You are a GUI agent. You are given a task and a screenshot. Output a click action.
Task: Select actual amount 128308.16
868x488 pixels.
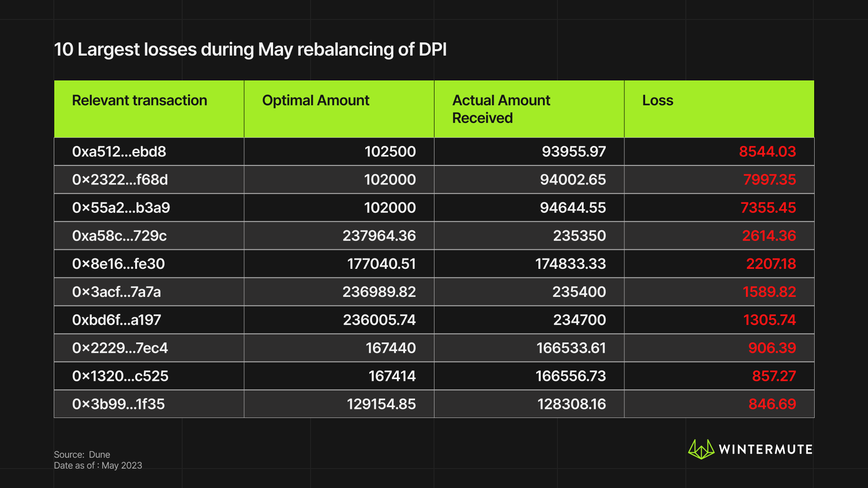571,404
